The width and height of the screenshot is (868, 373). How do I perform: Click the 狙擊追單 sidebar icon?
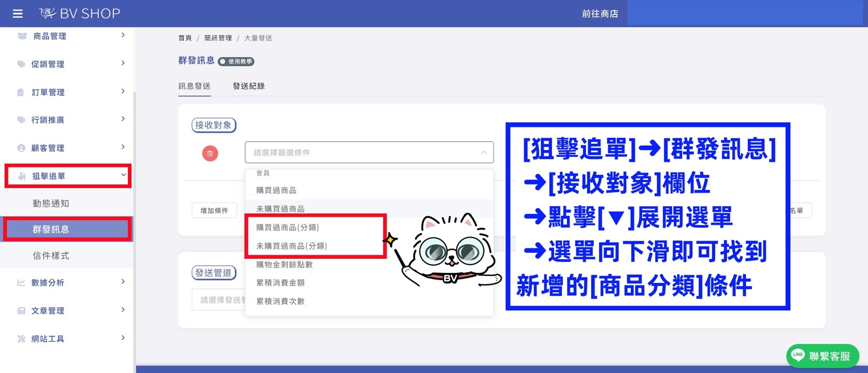click(x=22, y=176)
